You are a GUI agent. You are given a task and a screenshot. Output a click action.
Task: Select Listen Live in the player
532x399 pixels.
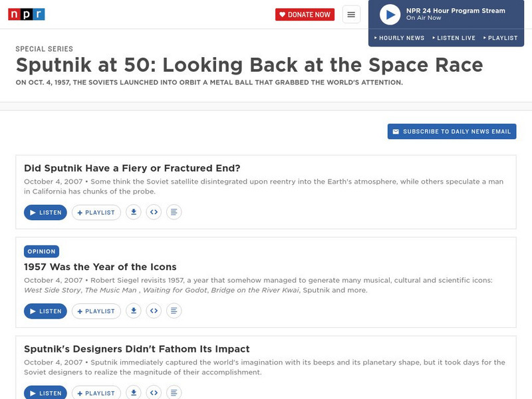[x=454, y=38]
